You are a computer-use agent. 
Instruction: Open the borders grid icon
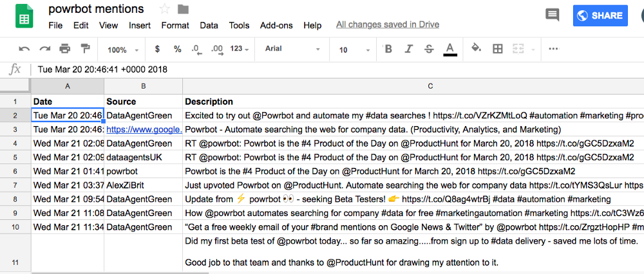pyautogui.click(x=497, y=50)
